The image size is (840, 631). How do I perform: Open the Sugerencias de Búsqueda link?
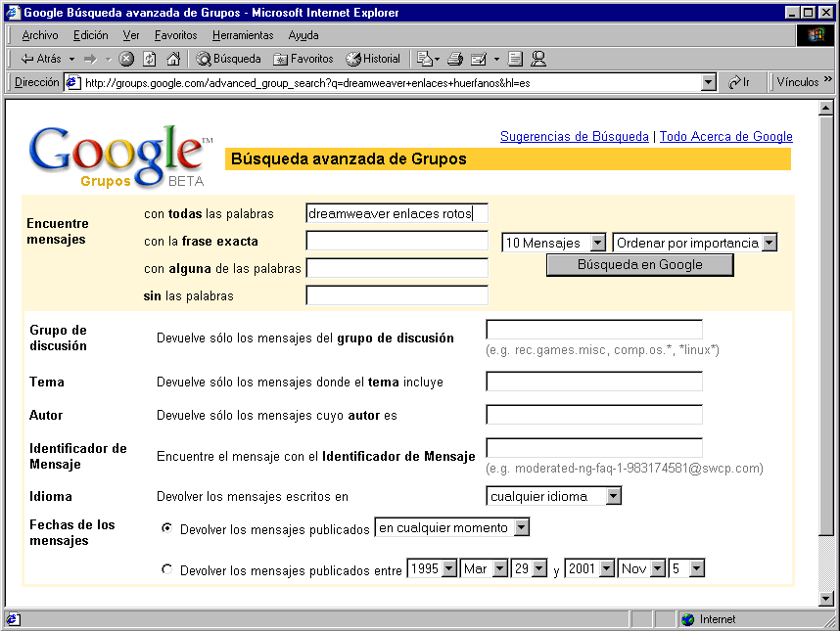(575, 137)
